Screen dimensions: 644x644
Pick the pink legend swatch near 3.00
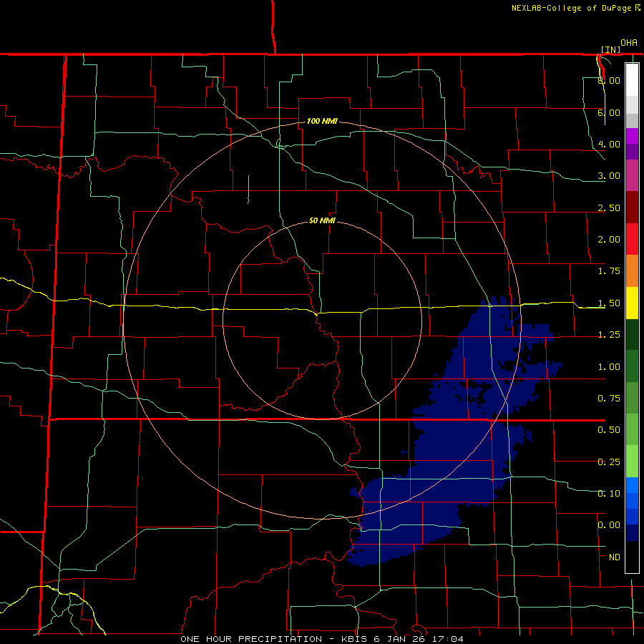(632, 175)
